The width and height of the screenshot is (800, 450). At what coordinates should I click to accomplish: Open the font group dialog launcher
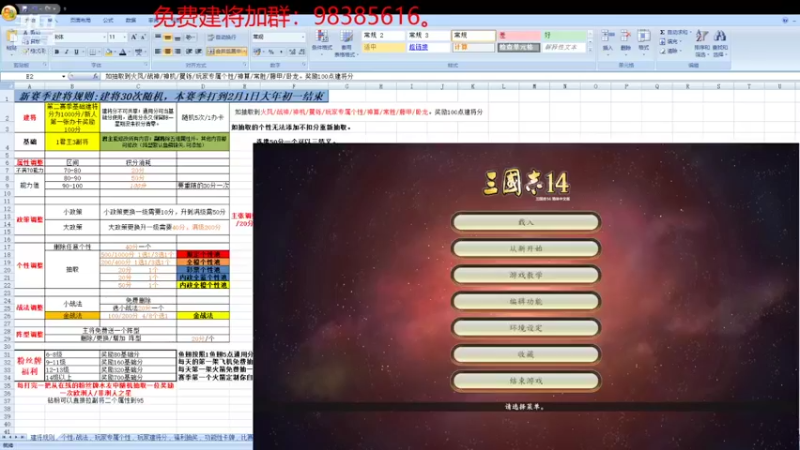point(145,65)
